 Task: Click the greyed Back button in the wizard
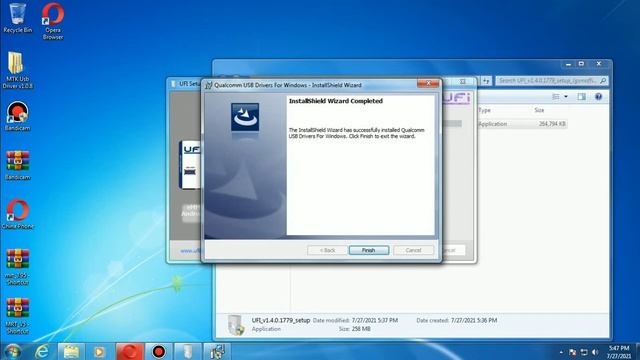point(327,250)
